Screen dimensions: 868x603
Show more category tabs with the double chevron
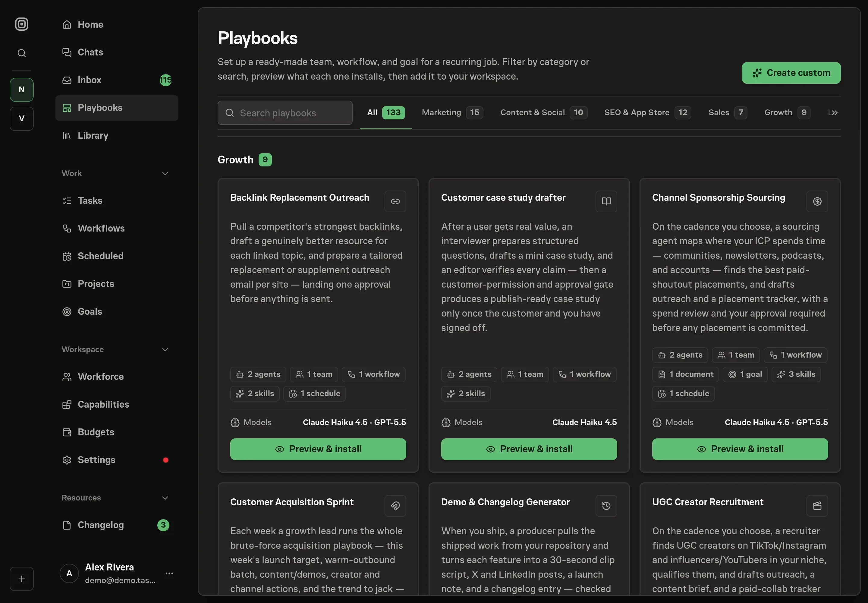pos(834,112)
